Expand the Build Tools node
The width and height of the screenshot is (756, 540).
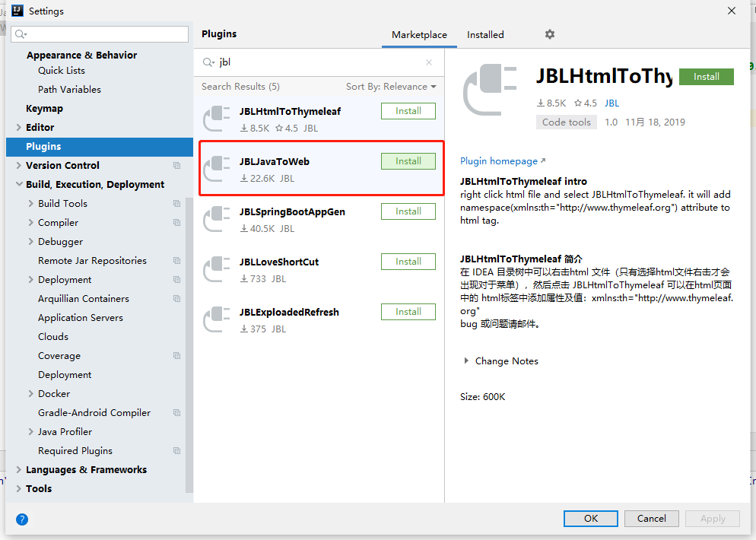[31, 204]
